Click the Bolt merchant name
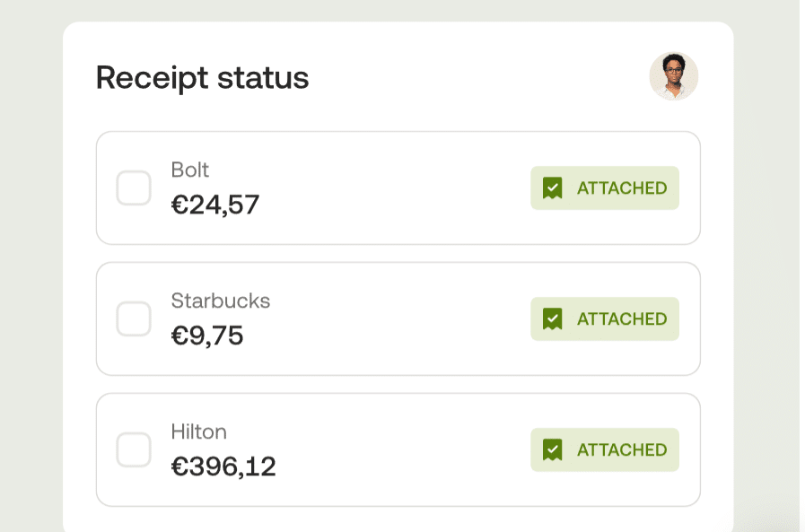The image size is (805, 532). [190, 170]
